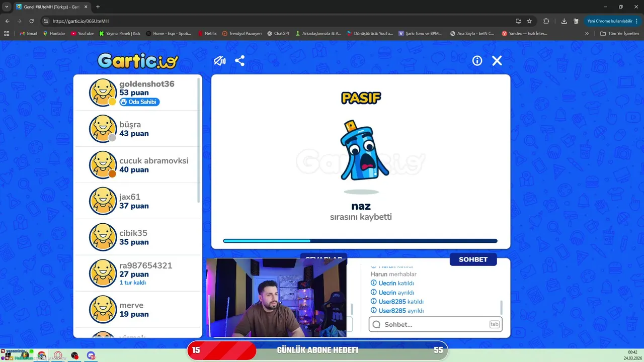Open the YouTube bookmark

[82, 33]
